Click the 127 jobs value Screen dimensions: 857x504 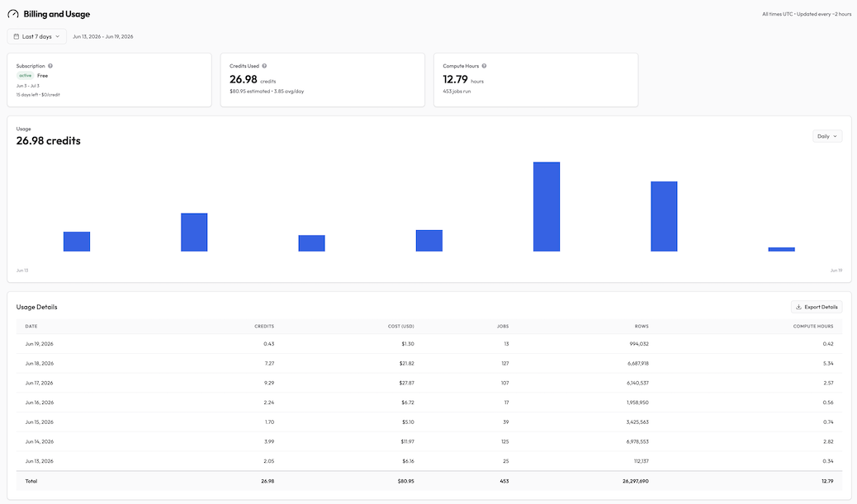(505, 364)
